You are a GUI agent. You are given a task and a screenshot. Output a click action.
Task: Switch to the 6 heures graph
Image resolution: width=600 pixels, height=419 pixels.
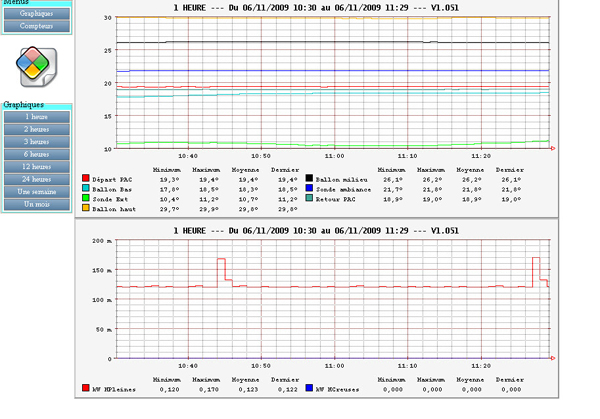(36, 154)
